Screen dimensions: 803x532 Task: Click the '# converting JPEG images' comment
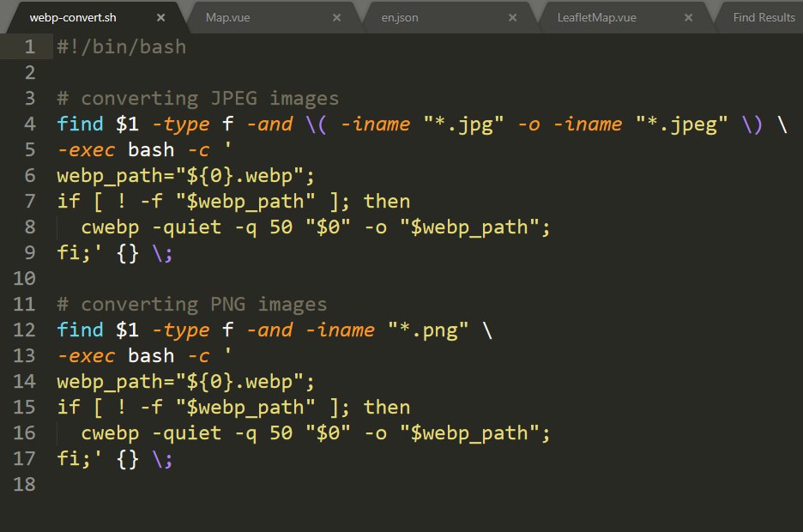click(197, 99)
